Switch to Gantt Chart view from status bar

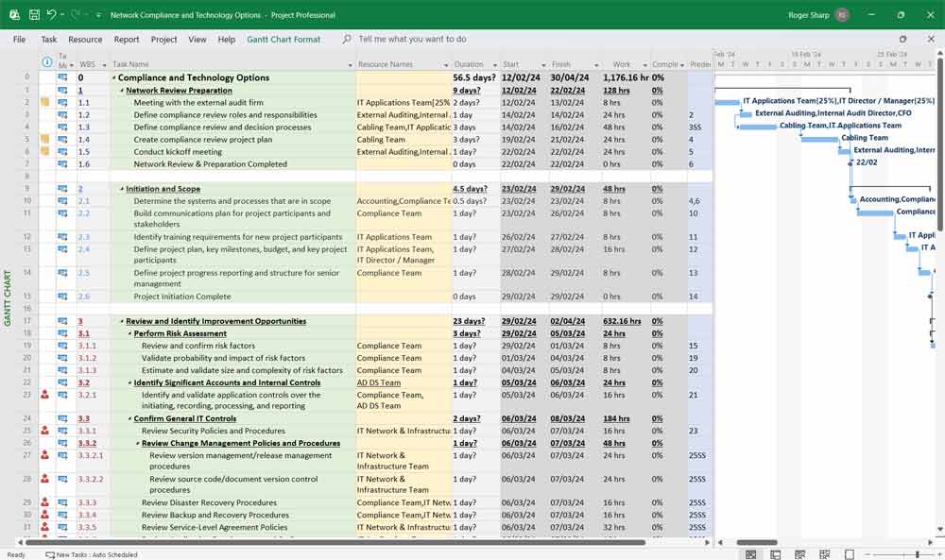click(750, 554)
